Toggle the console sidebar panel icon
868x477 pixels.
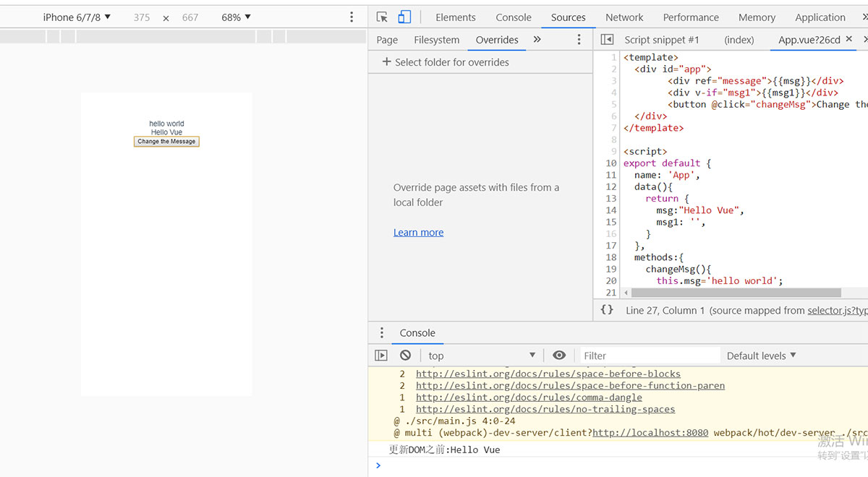click(x=381, y=355)
